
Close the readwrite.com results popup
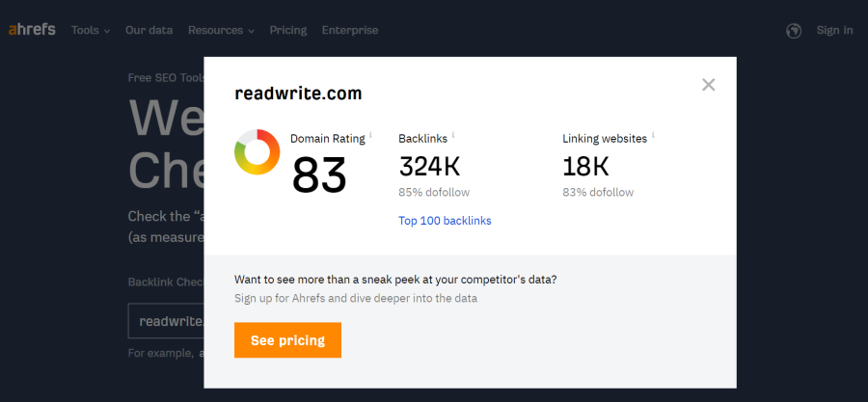click(x=709, y=85)
